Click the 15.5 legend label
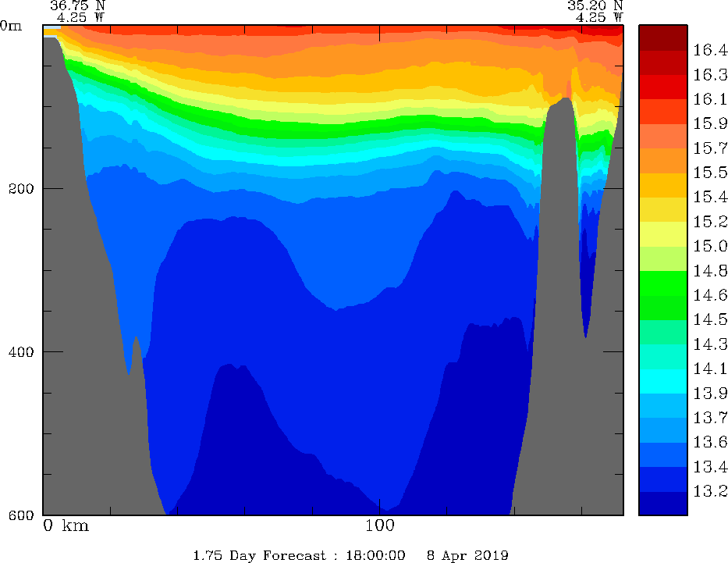The height and width of the screenshot is (563, 728). pyautogui.click(x=710, y=173)
